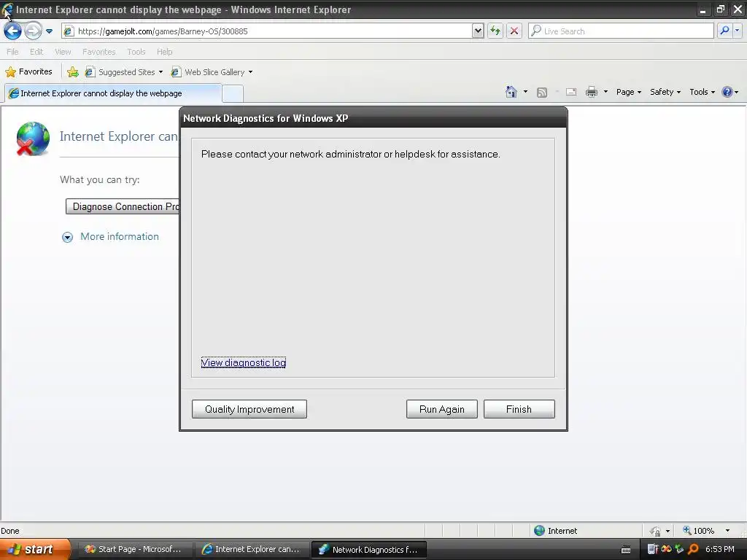Click the address bar URL field

point(267,31)
